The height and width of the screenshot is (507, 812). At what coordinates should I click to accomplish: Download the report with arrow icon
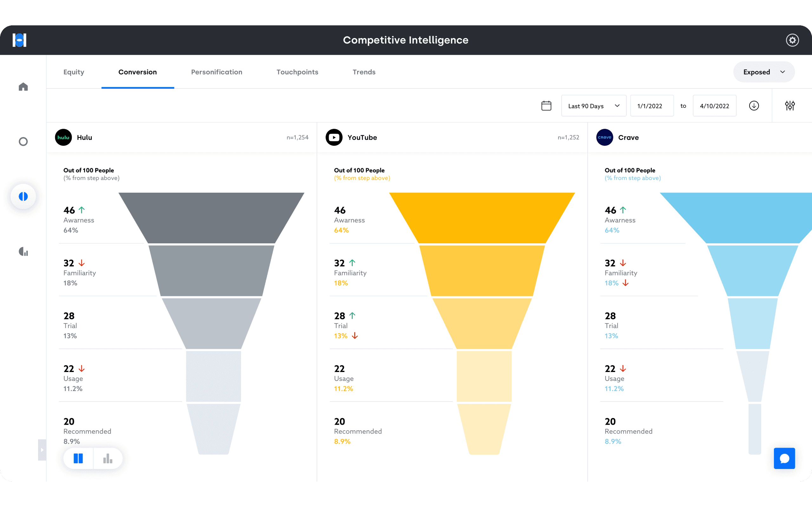(754, 106)
